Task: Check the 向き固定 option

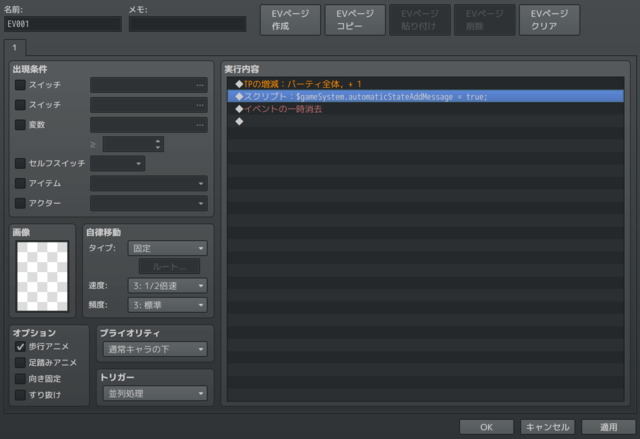Action: [x=20, y=379]
